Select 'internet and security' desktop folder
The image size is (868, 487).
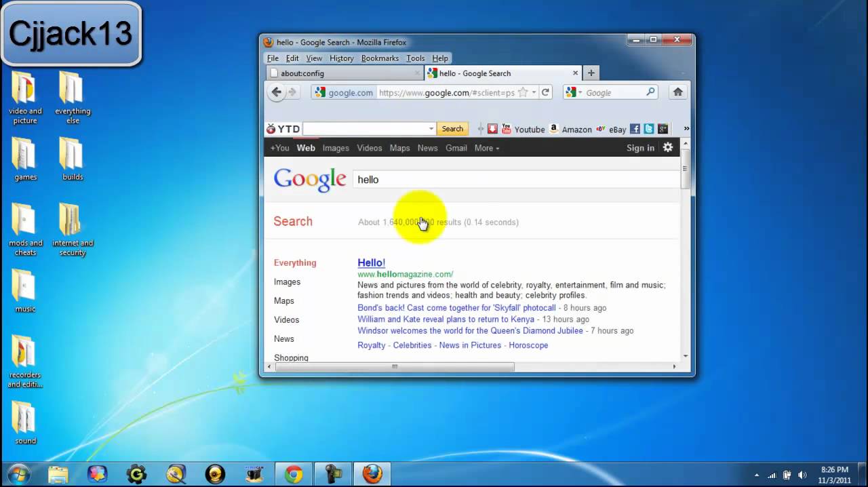pyautogui.click(x=72, y=229)
